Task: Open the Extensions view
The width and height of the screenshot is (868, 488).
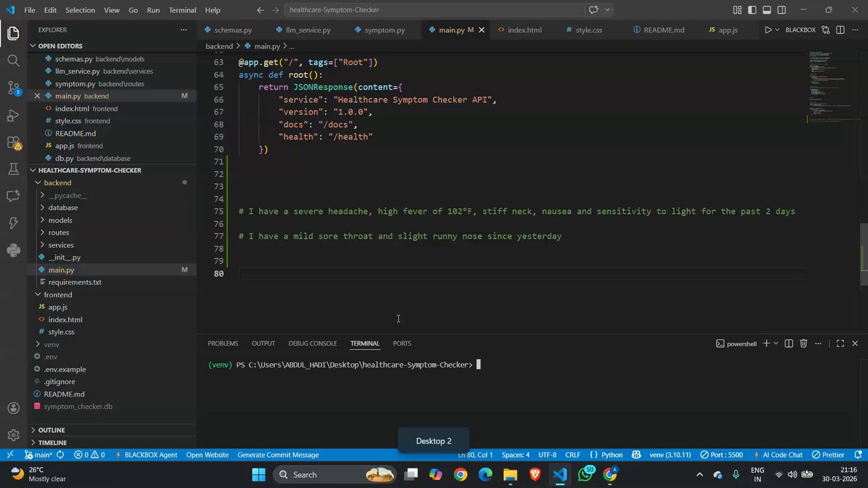Action: [13, 142]
